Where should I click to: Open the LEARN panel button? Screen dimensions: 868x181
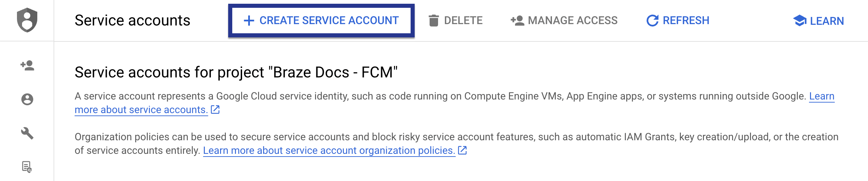click(x=827, y=21)
